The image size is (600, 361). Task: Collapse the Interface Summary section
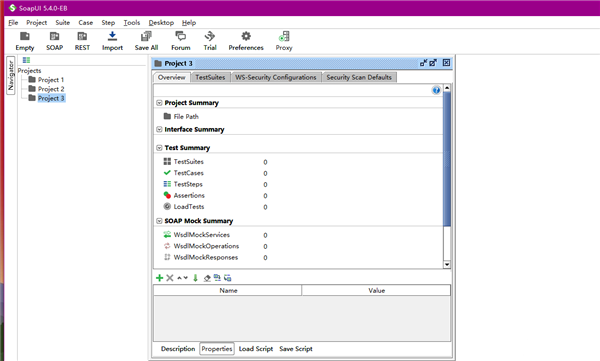pos(159,129)
